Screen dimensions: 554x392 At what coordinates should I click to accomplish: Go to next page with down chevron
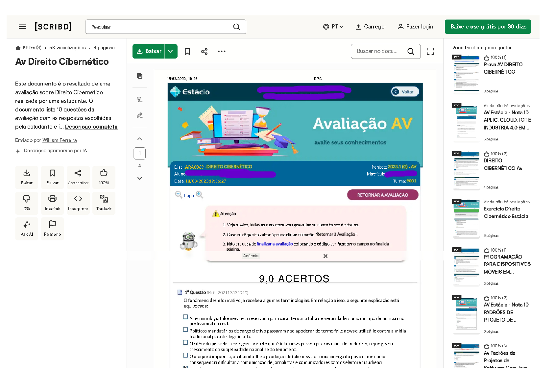point(140,178)
